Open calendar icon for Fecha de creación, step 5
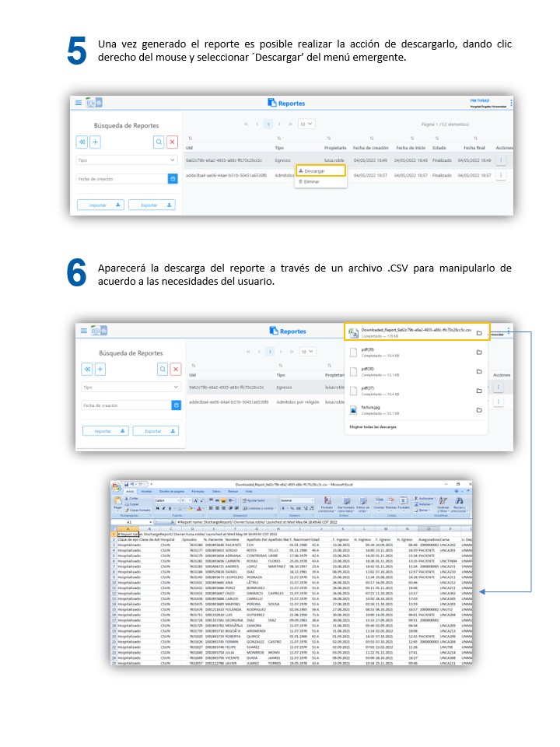Screen dimensions: 560x747 click(x=172, y=179)
